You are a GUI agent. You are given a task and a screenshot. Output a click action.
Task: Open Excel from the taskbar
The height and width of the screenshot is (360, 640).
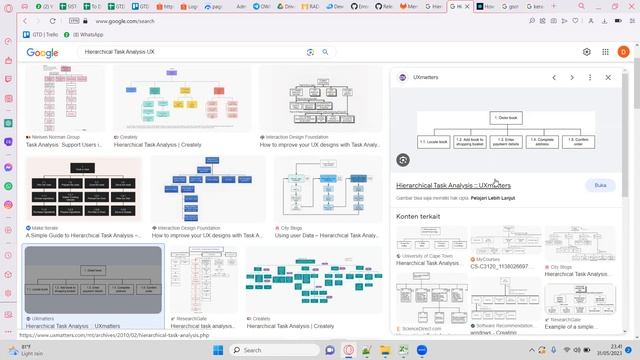[403, 350]
